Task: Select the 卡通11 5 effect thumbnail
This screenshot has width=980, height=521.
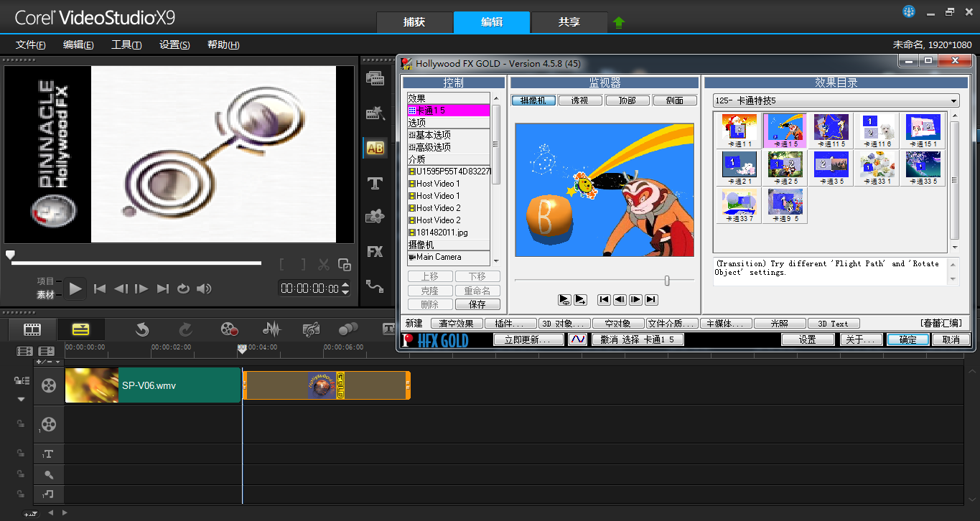Action: point(831,131)
